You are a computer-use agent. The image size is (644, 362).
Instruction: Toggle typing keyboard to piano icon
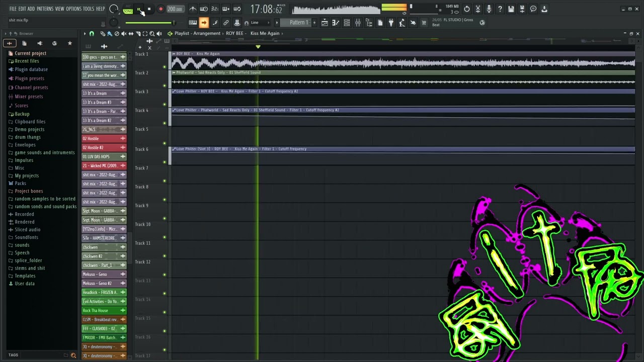click(193, 23)
